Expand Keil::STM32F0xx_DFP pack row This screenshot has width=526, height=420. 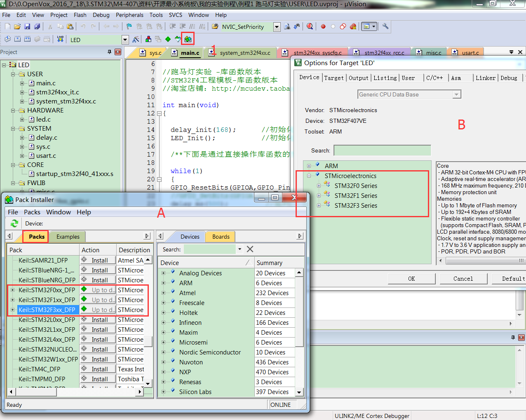click(12, 290)
